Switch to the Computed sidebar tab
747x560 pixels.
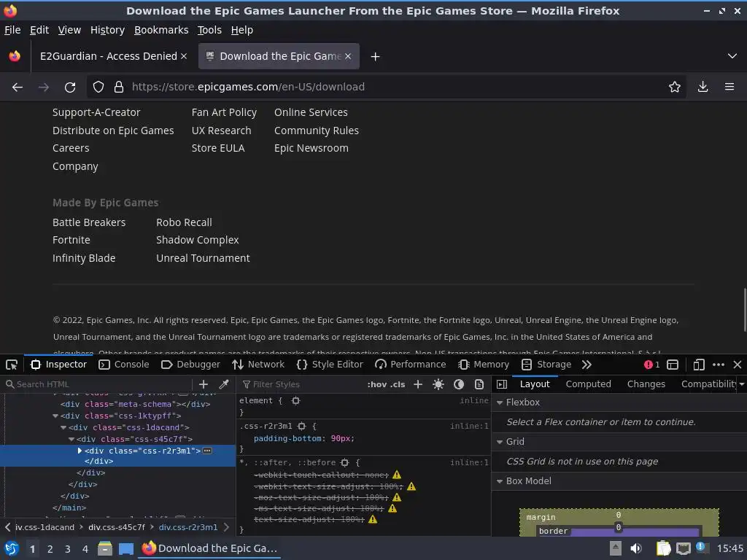pos(589,384)
